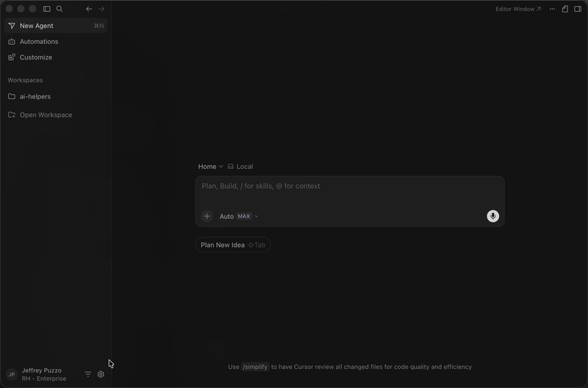Open settings with the gear icon
Viewport: 588px width, 388px height.
(101, 374)
